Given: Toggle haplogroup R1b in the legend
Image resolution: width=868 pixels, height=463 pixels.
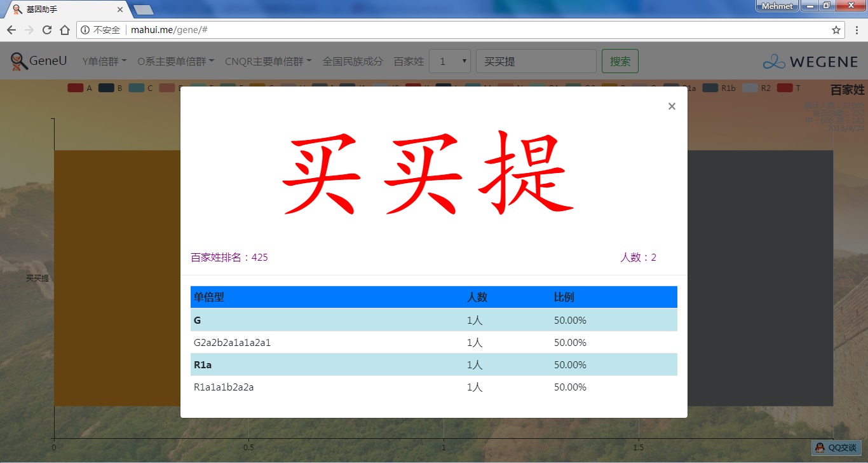Looking at the screenshot, I should [719, 88].
